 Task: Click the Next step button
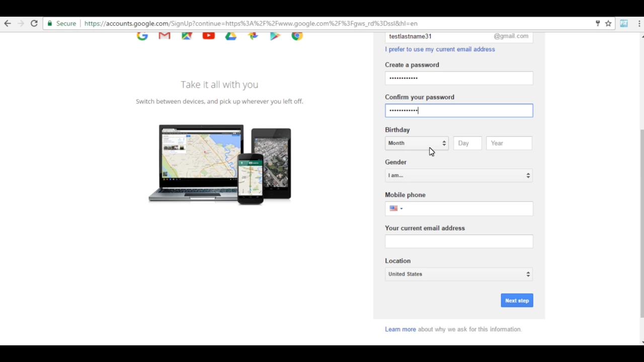click(x=517, y=301)
